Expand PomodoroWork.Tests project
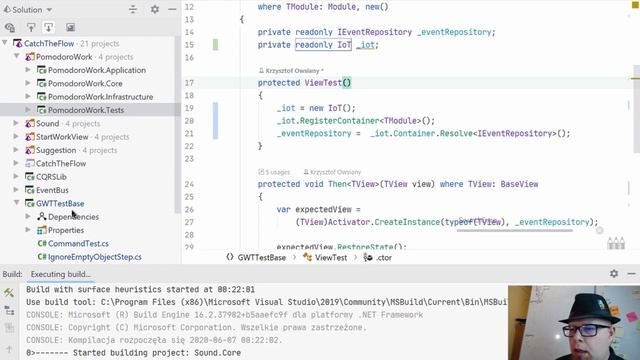Screen dimensions: 640x360 point(28,109)
